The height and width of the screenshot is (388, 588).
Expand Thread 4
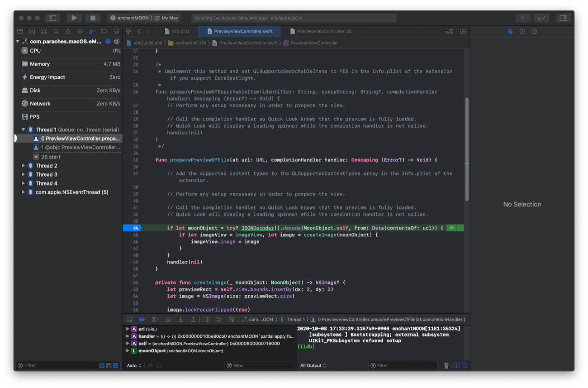[x=24, y=183]
